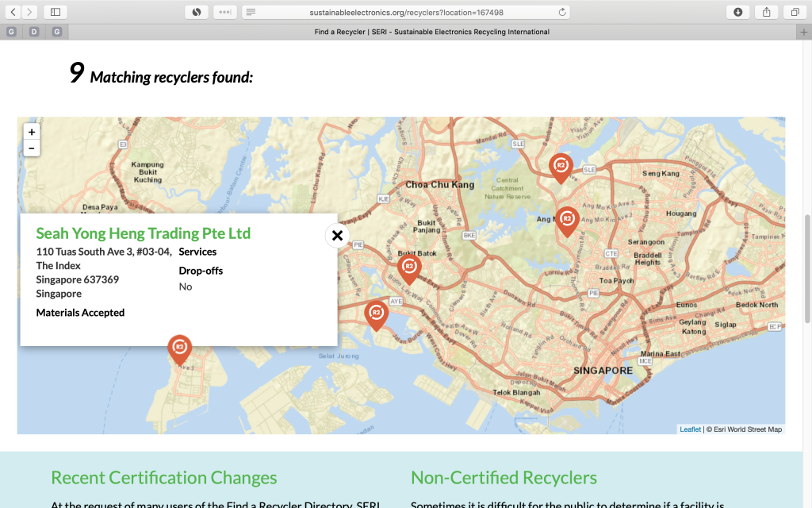Zoom in on the map
Viewport: 812px width, 508px height.
point(32,132)
